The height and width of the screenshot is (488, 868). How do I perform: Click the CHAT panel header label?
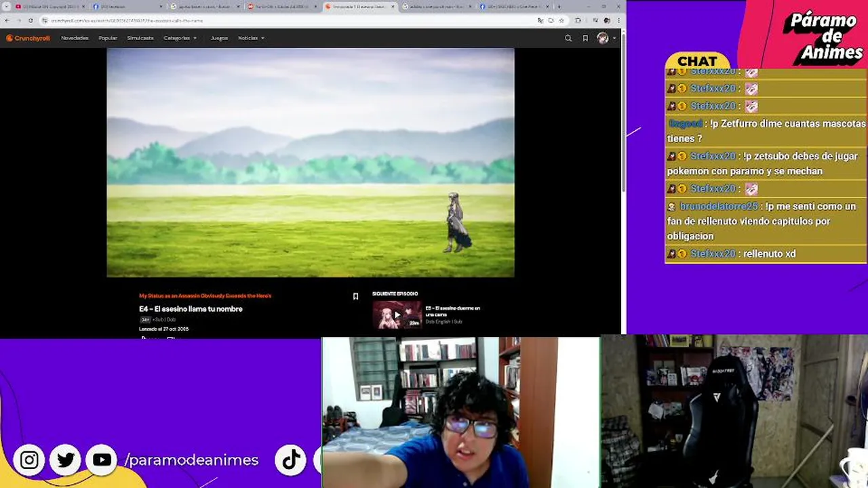(x=697, y=61)
